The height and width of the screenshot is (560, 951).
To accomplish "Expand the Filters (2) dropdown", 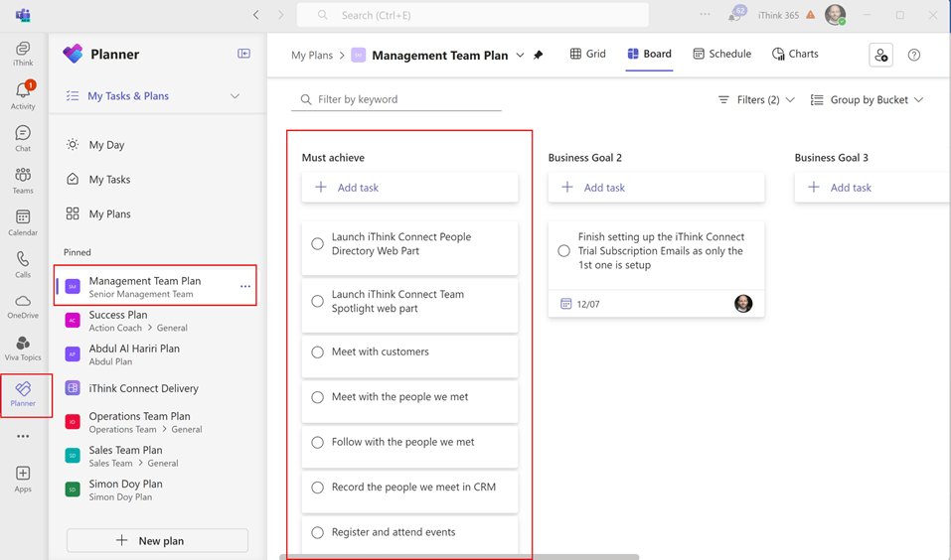I will (756, 100).
